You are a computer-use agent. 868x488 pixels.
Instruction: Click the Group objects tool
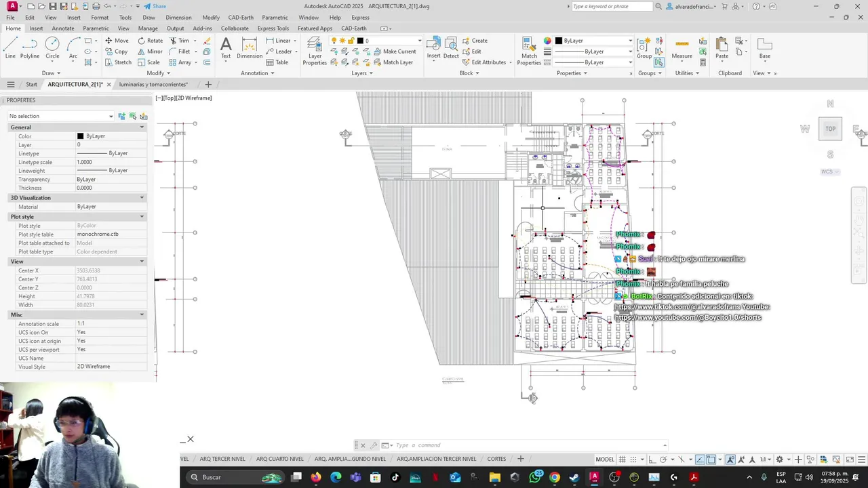point(644,47)
